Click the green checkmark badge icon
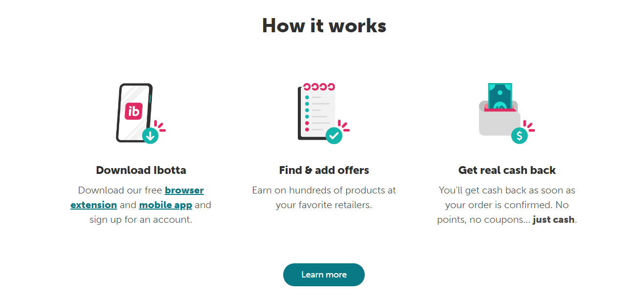 tap(335, 135)
